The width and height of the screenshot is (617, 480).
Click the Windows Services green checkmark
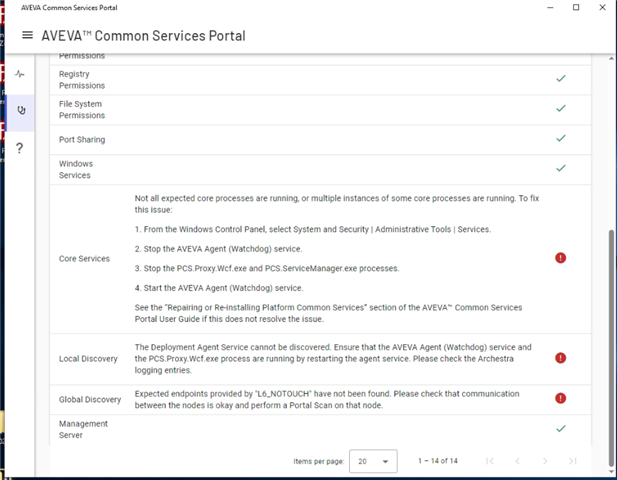(x=561, y=168)
